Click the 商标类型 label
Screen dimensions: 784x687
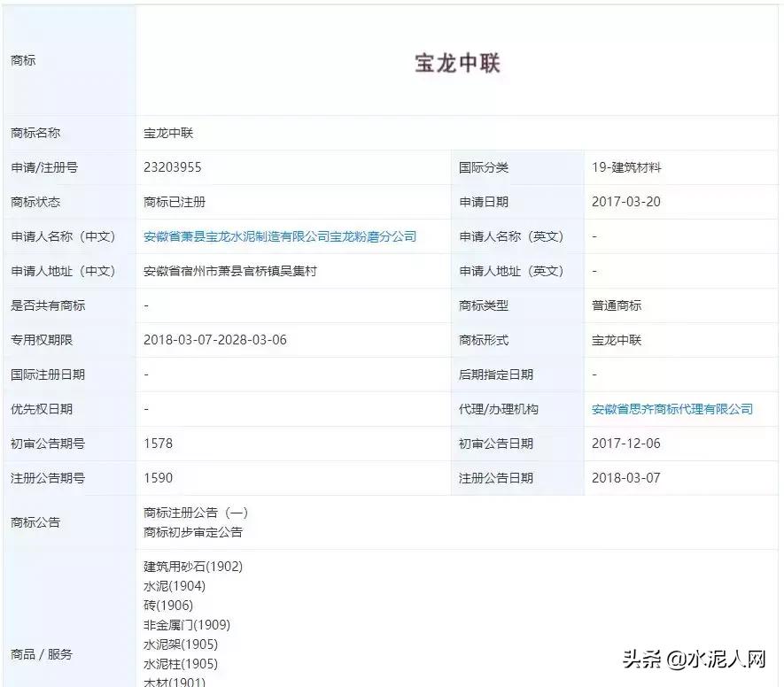[484, 305]
